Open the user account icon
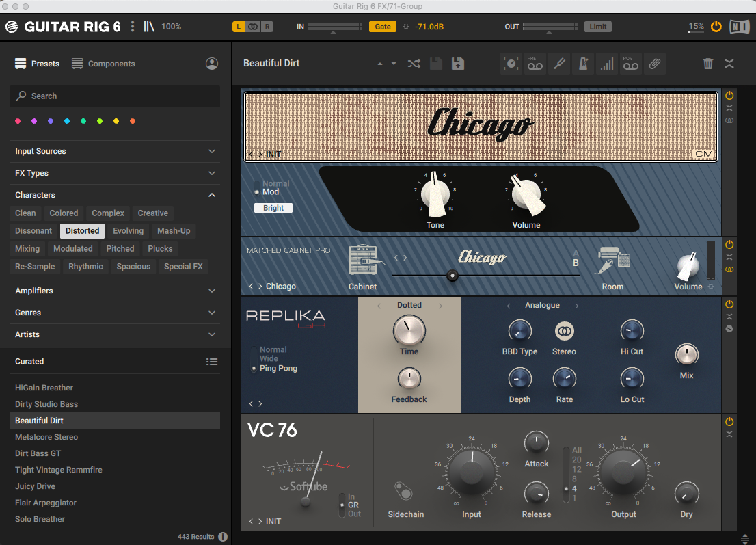The height and width of the screenshot is (545, 756). (x=212, y=64)
